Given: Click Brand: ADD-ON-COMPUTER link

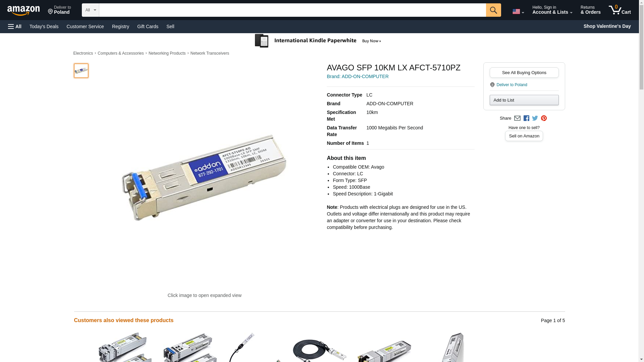Looking at the screenshot, I should pos(358,76).
